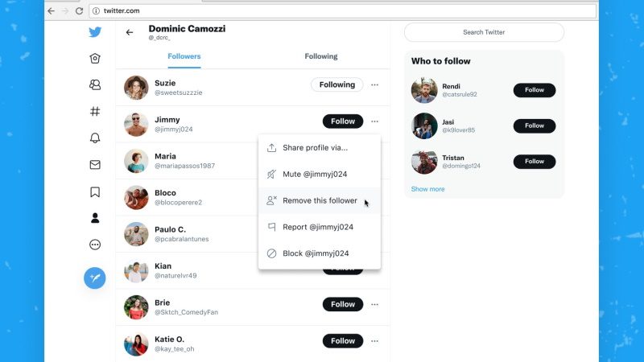The width and height of the screenshot is (644, 362).
Task: Switch to the Following tab
Action: tap(321, 56)
